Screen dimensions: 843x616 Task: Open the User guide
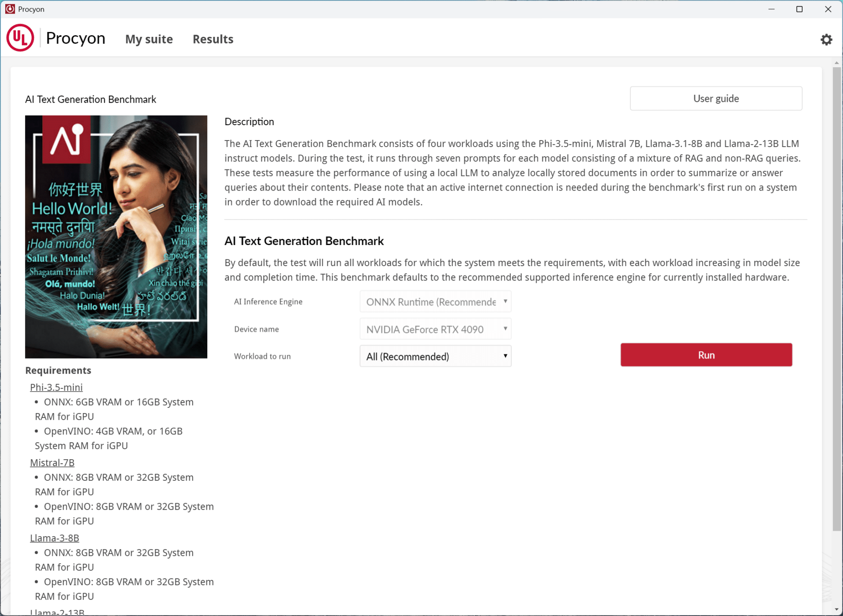pos(716,98)
